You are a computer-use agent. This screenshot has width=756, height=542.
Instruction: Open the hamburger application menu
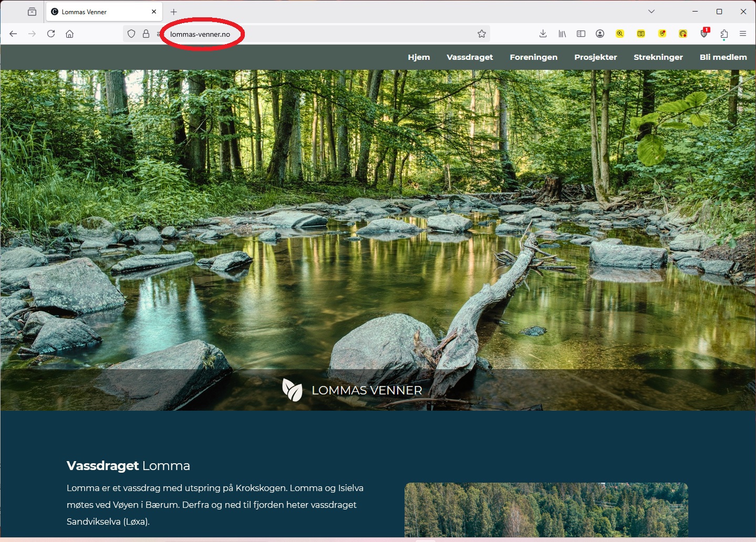pos(743,34)
